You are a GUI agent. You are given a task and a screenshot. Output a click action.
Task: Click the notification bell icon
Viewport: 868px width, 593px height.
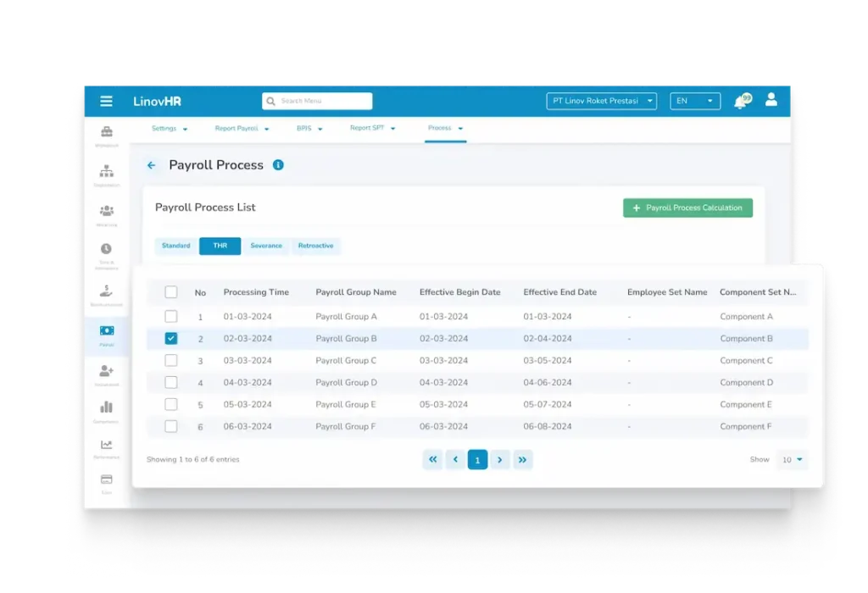(x=740, y=102)
